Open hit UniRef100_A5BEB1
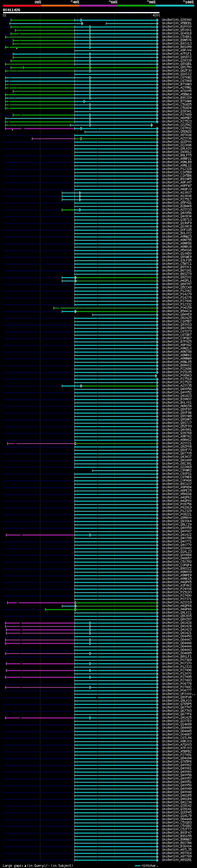The width and height of the screenshot is (197, 868). click(x=177, y=23)
